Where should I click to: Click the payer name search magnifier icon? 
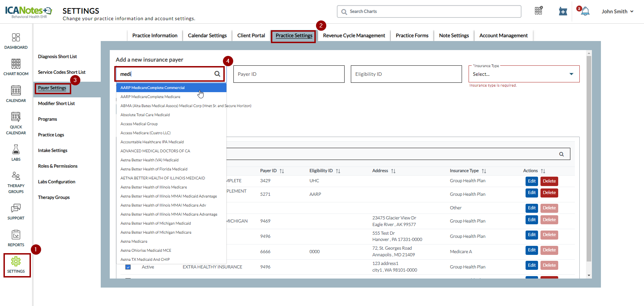click(x=217, y=74)
